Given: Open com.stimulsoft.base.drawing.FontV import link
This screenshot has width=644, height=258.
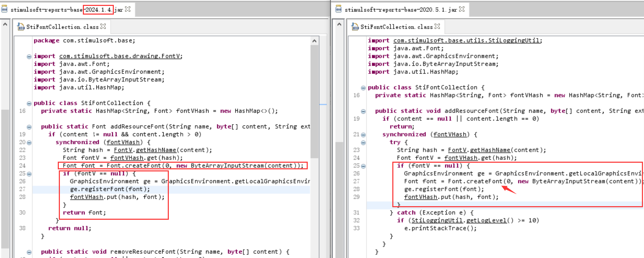Looking at the screenshot, I should coord(120,56).
